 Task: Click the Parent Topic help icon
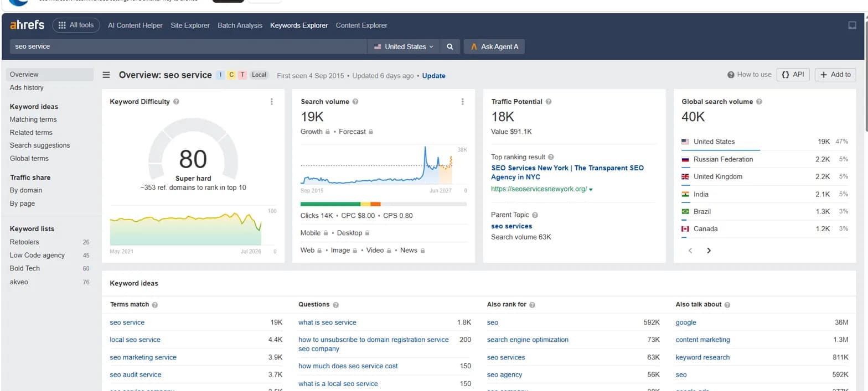[535, 215]
